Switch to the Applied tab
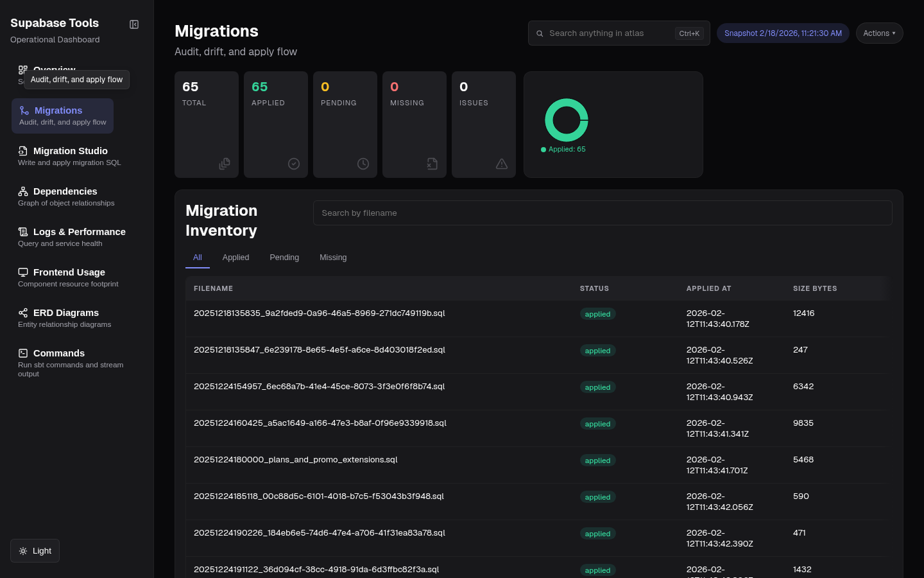Image resolution: width=924 pixels, height=578 pixels. (235, 257)
